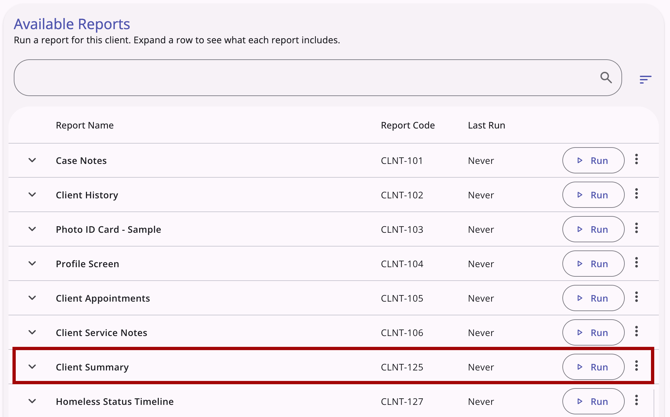Click report code CLNT-105
The width and height of the screenshot is (670, 417).
(x=402, y=298)
